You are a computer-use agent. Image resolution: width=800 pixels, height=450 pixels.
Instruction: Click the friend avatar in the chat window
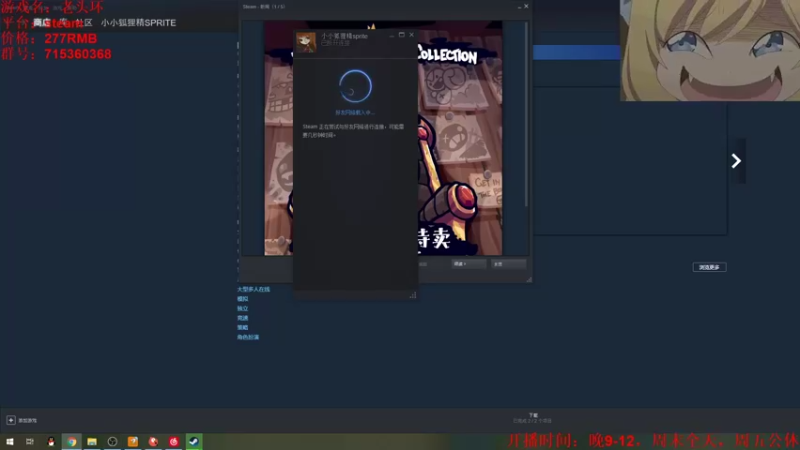point(306,42)
